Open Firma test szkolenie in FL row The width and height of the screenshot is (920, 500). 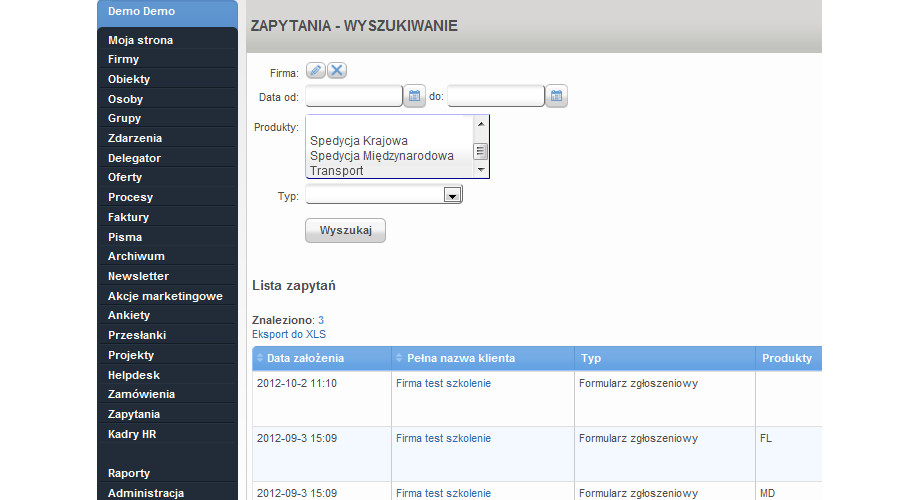(x=444, y=438)
